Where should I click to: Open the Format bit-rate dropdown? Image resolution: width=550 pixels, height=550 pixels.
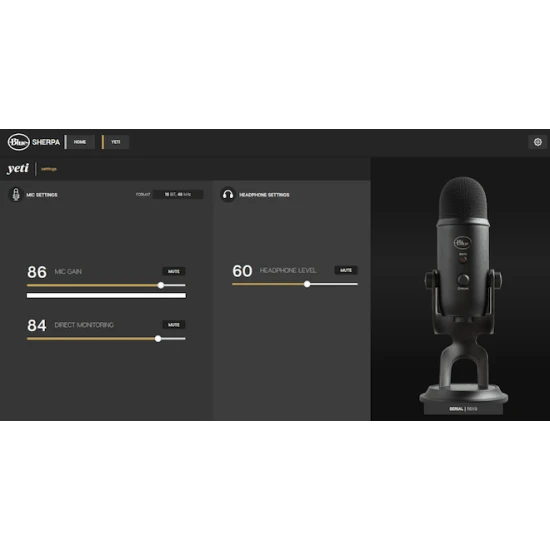point(178,194)
